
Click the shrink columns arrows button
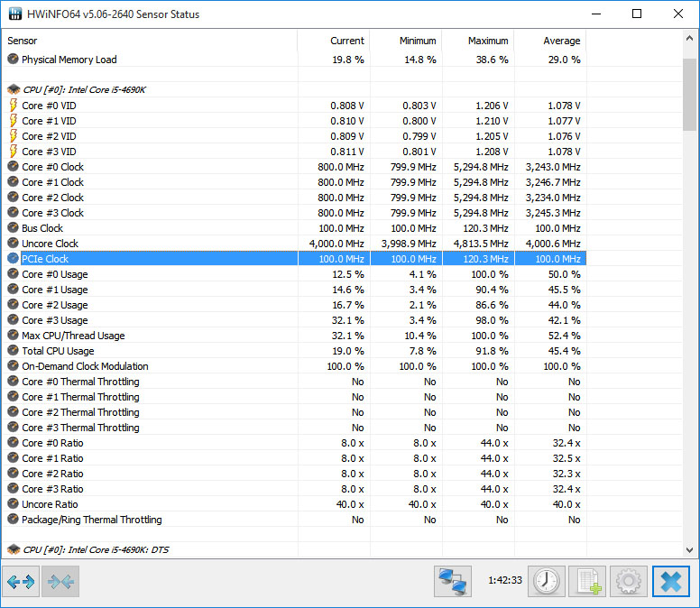(x=60, y=581)
